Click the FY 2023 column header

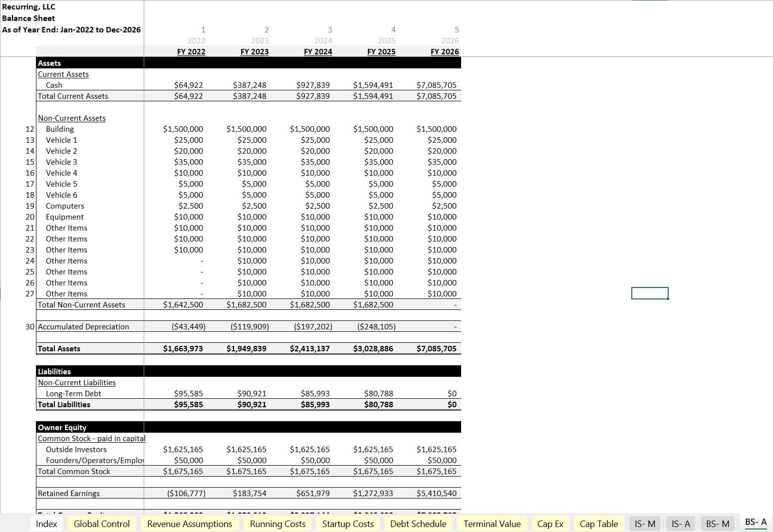[x=255, y=51]
